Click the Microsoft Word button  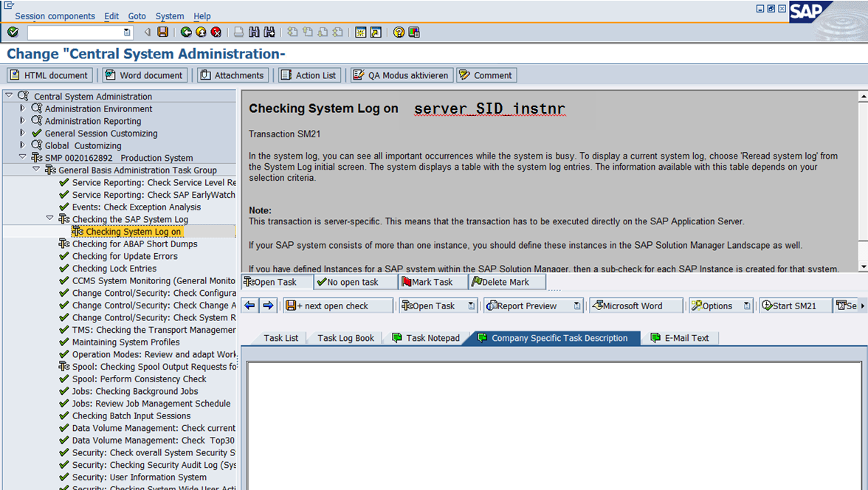(636, 306)
